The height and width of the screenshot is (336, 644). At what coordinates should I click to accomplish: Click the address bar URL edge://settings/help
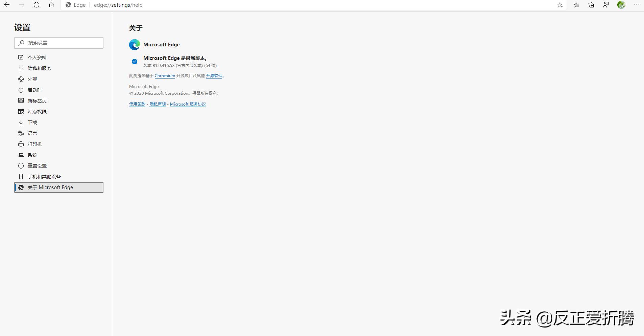click(118, 5)
